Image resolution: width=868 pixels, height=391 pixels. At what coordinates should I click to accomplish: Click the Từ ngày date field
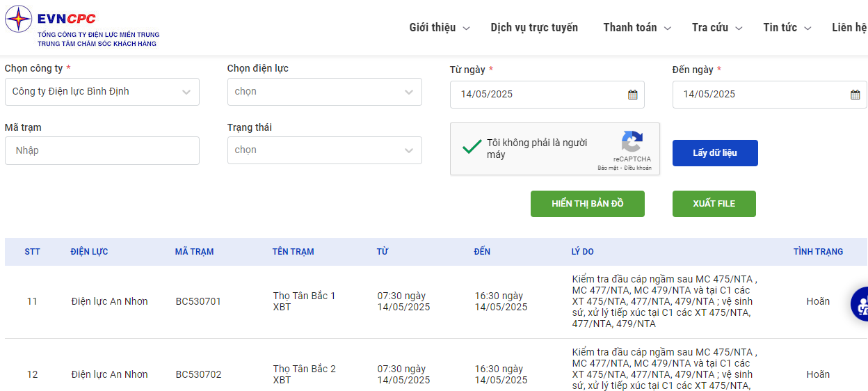[x=536, y=95]
